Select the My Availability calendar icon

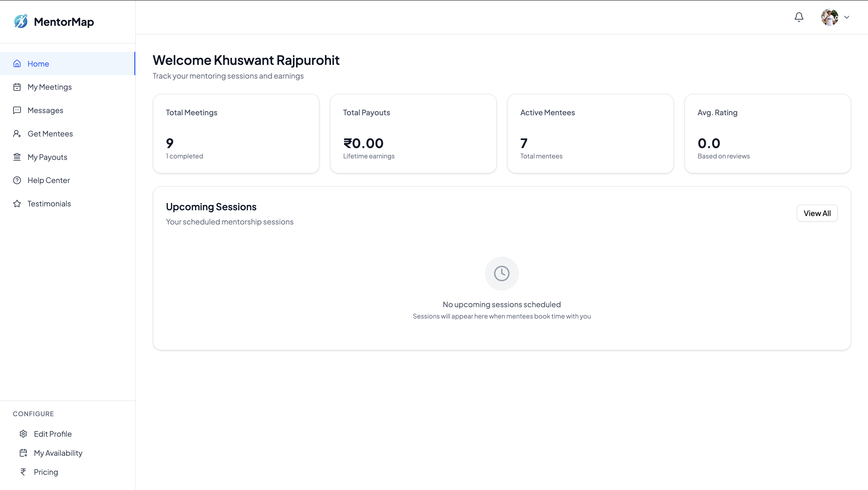coord(23,453)
